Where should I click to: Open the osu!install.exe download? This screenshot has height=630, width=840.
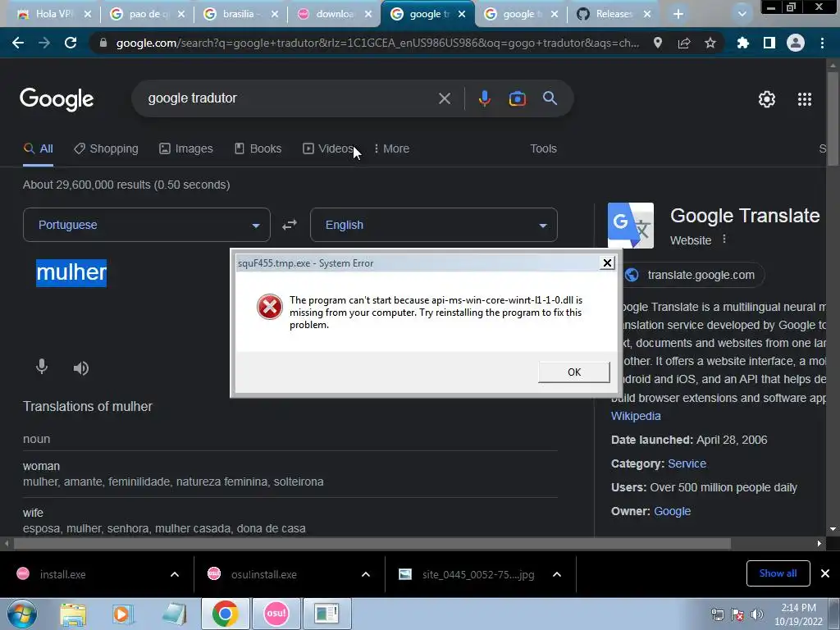pos(263,574)
